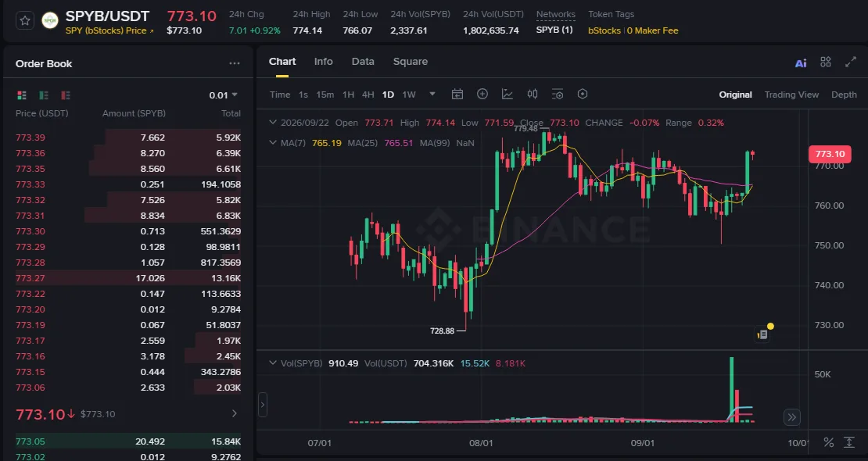This screenshot has height=461, width=868.
Task: Open the technical indicators line-chart icon
Action: point(507,94)
